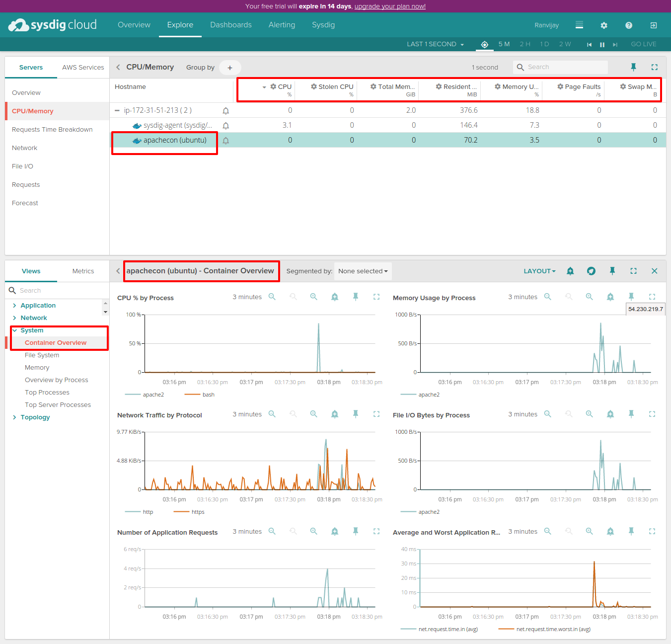Expand CPU/Memory table to fullscreen
Viewport: 671px width, 644px height.
tap(655, 67)
